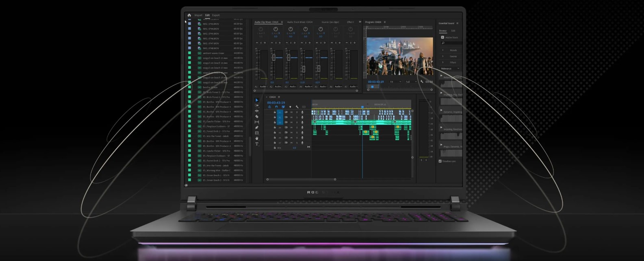Enable the Timeline sync checkbox
The image size is (644, 261).
click(440, 161)
